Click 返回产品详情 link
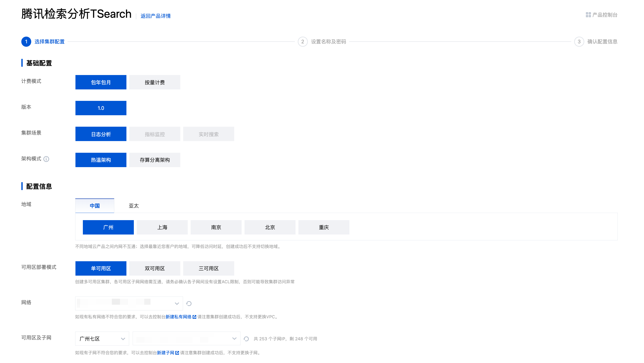Viewport: 644px width, 363px height. click(156, 16)
